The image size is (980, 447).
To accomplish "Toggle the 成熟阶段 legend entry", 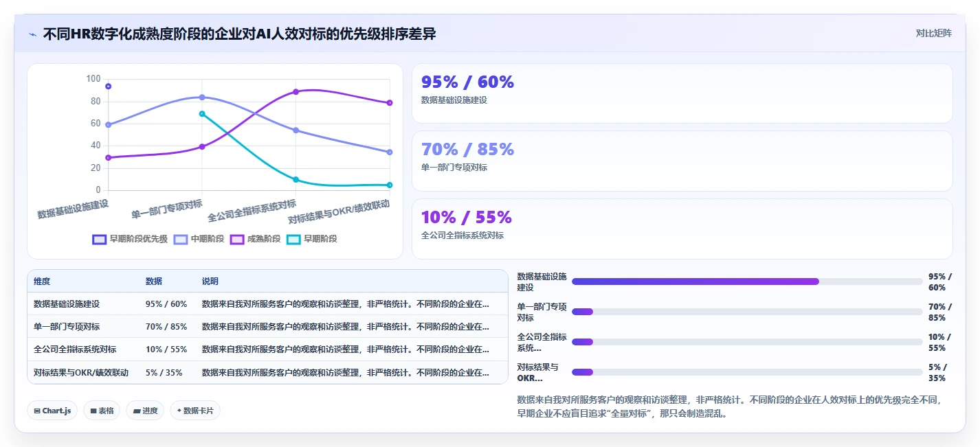I will coord(255,239).
